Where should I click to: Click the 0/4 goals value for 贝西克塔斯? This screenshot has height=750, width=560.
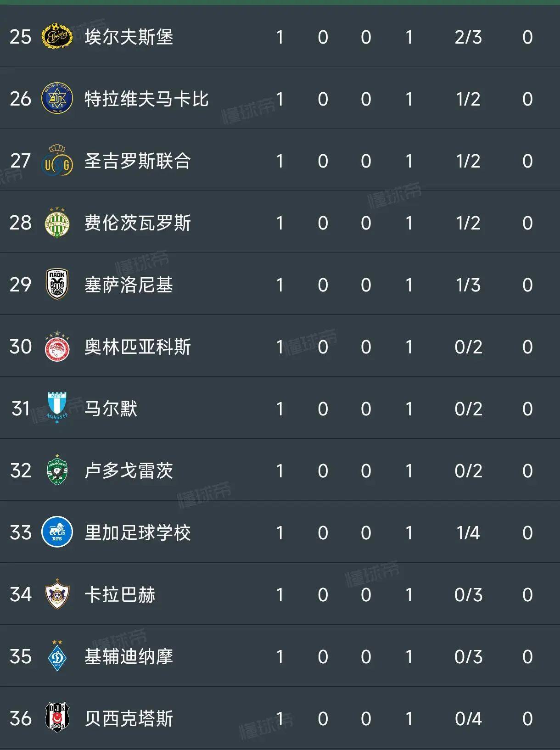pos(468,719)
